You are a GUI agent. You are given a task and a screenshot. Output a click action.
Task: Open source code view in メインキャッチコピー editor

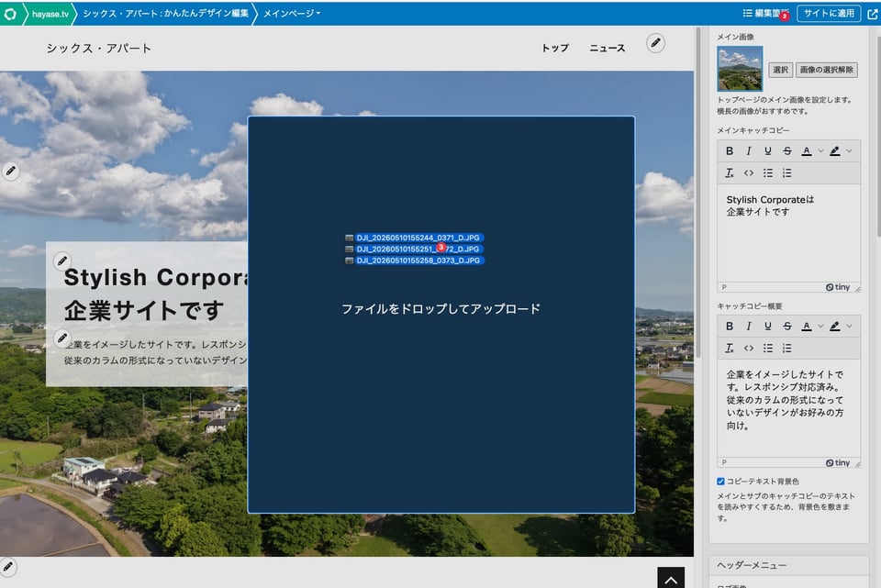pyautogui.click(x=749, y=173)
